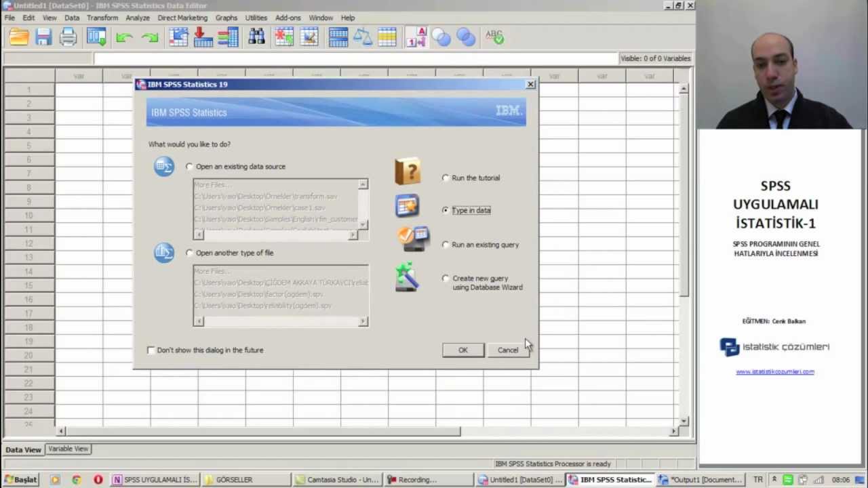868x488 pixels.
Task: Select Run an existing query radio button
Action: pos(446,245)
